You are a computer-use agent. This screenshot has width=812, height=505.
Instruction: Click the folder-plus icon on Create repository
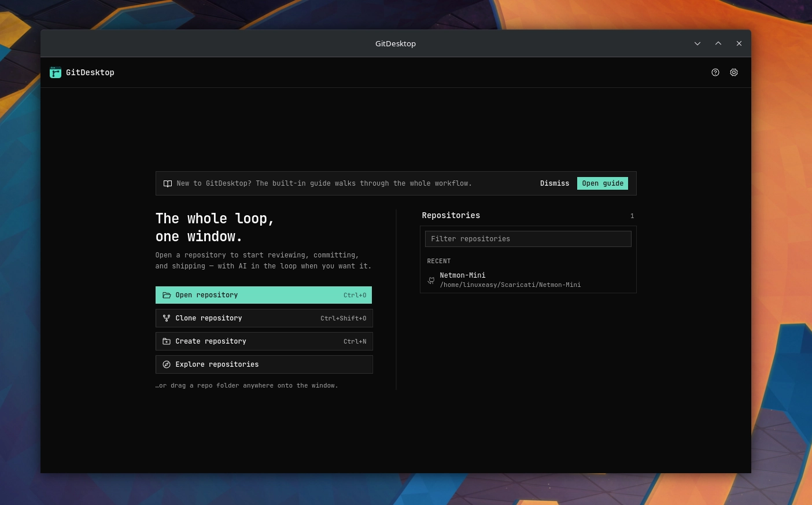(x=167, y=341)
